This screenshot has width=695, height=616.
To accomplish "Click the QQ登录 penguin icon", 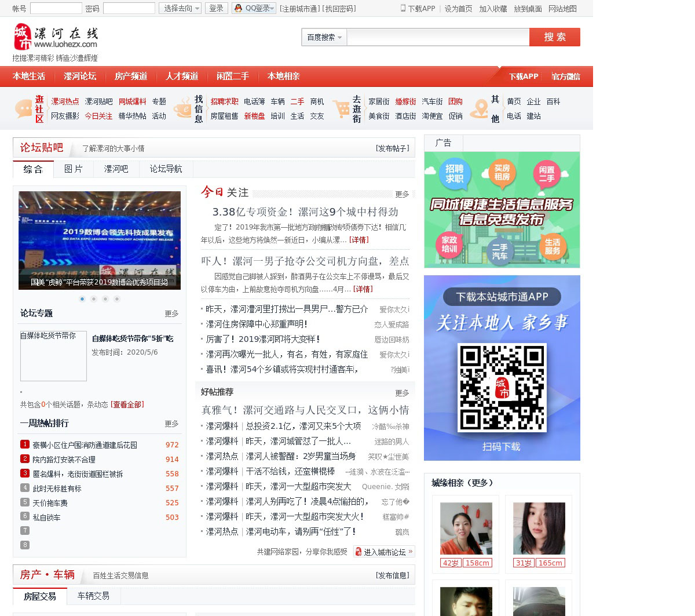I will (238, 8).
